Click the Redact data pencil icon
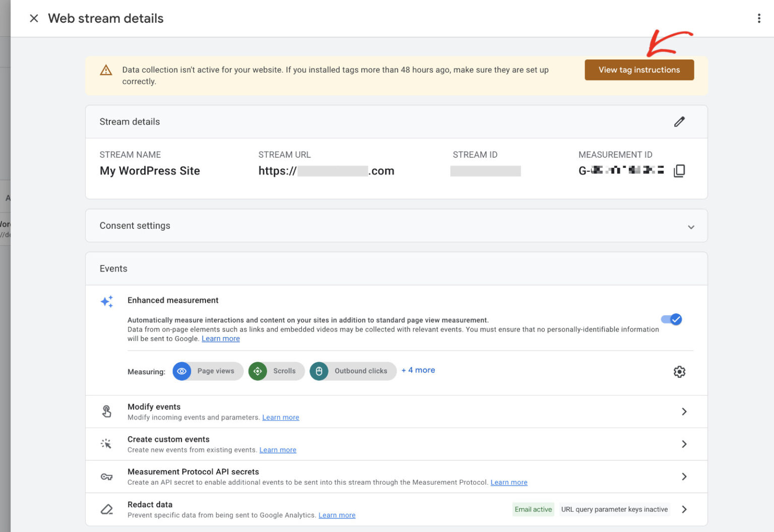Viewport: 774px width, 532px height. coord(106,509)
